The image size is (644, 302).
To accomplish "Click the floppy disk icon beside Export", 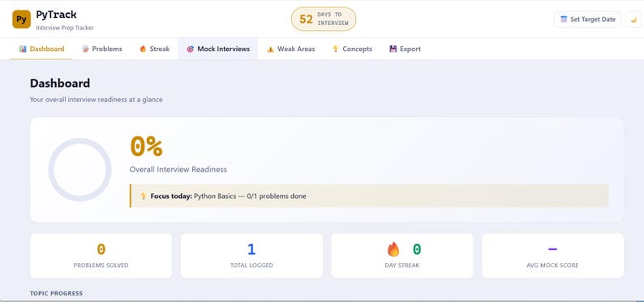I will click(x=393, y=49).
